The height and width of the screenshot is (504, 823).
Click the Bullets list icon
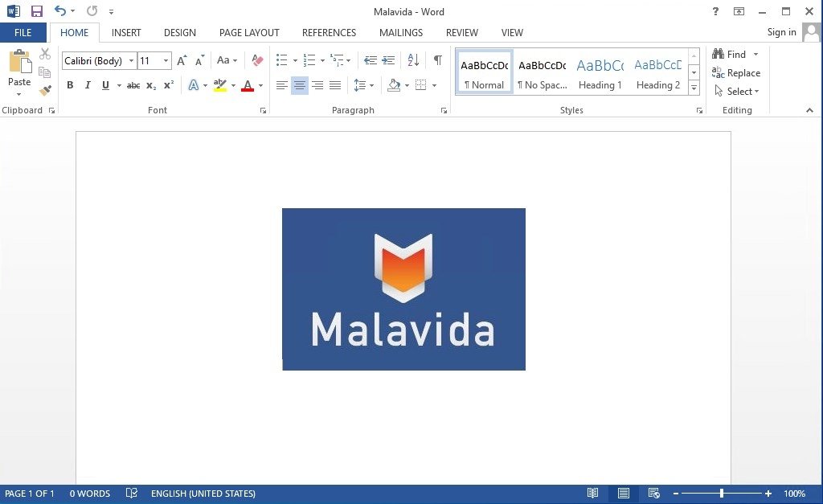(x=280, y=59)
